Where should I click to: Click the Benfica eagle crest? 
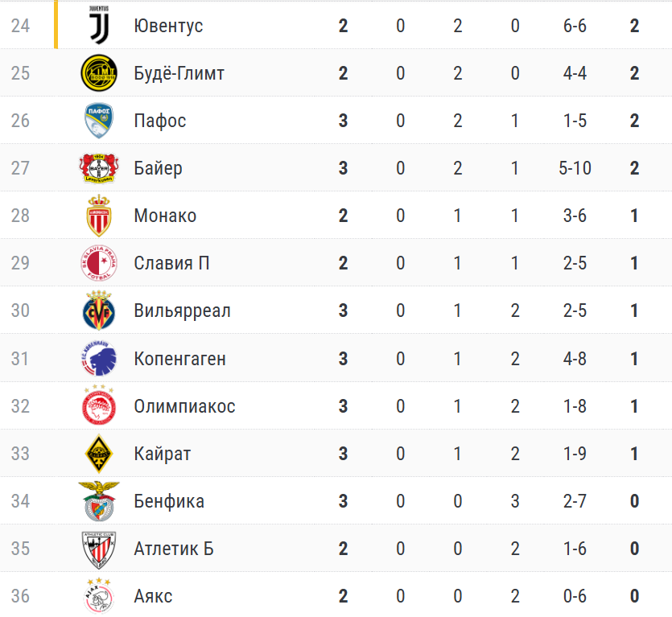coord(99,501)
